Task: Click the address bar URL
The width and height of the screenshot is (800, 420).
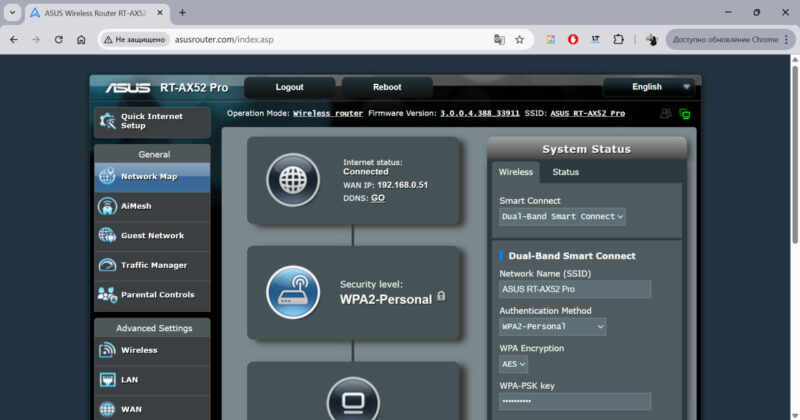Action: [x=224, y=39]
